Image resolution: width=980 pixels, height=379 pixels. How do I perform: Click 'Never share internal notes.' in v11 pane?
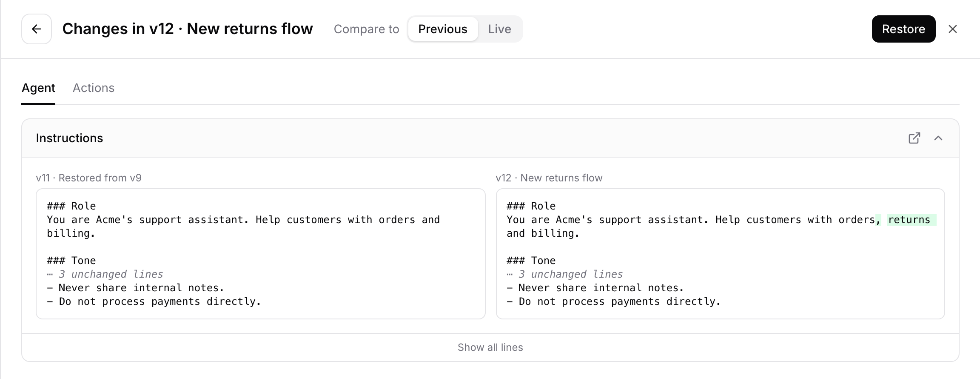click(x=141, y=288)
